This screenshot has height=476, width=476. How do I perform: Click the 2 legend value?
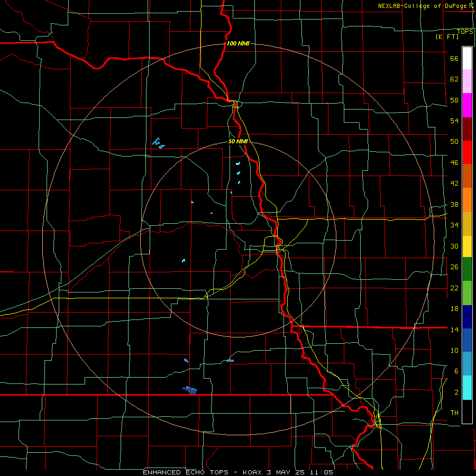tap(456, 392)
